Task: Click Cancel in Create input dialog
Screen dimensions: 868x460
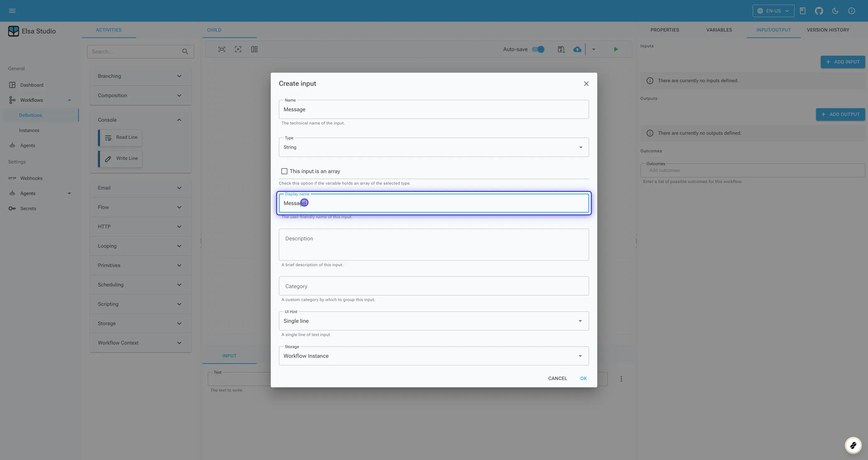Action: [x=557, y=379]
